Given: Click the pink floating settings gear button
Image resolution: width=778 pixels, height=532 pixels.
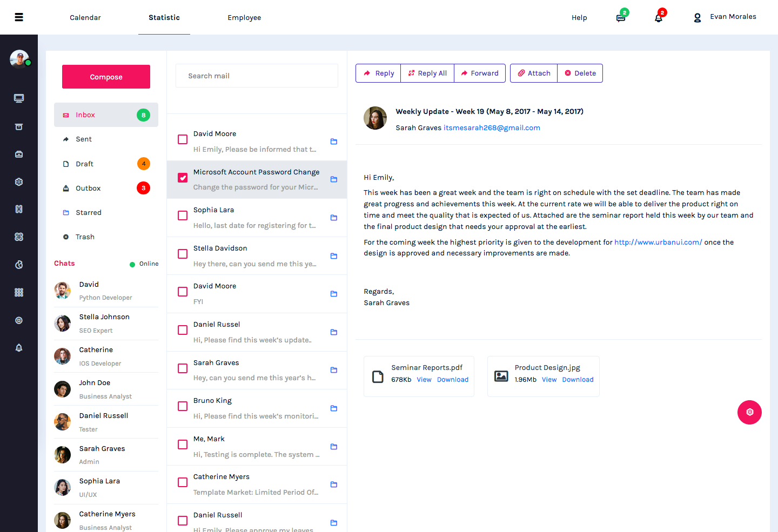Looking at the screenshot, I should (749, 412).
